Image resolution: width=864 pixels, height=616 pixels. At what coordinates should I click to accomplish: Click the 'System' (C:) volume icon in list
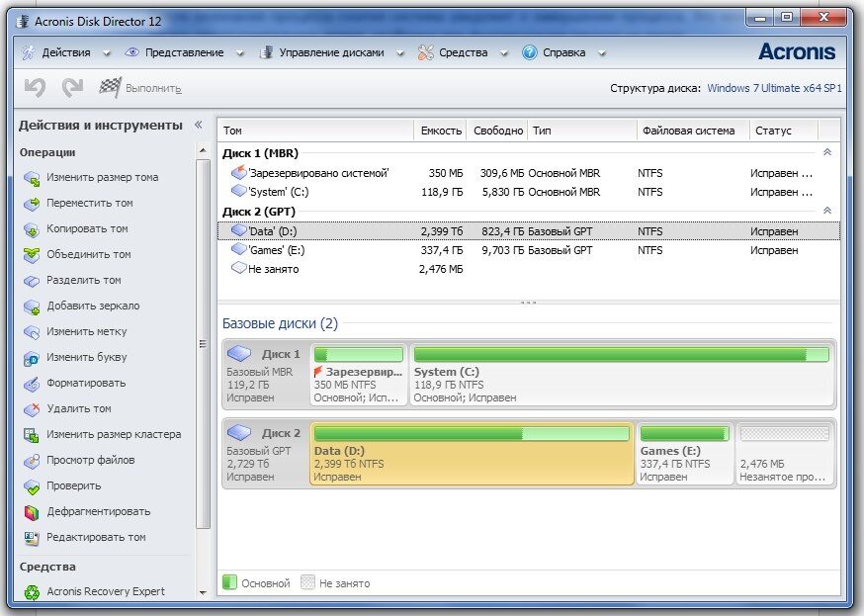238,191
